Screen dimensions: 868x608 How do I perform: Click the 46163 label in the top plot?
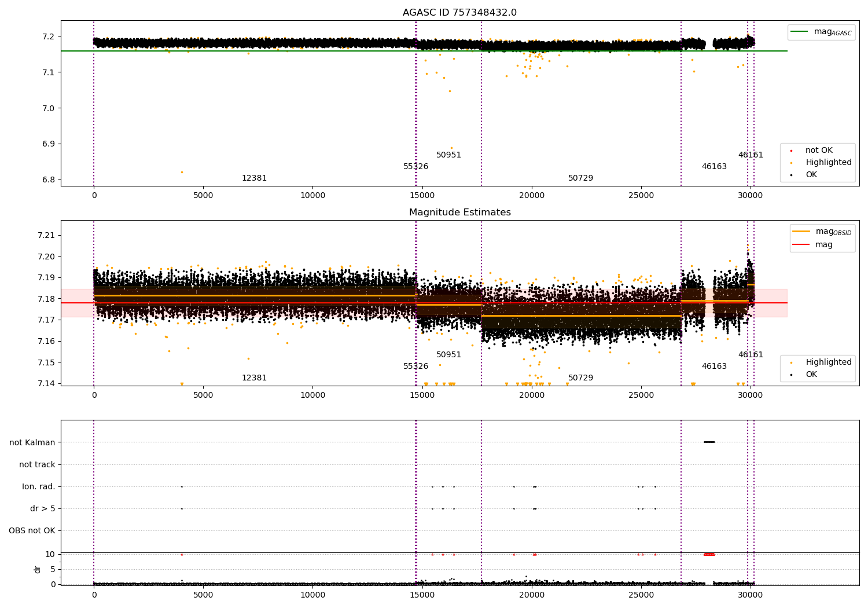click(714, 167)
